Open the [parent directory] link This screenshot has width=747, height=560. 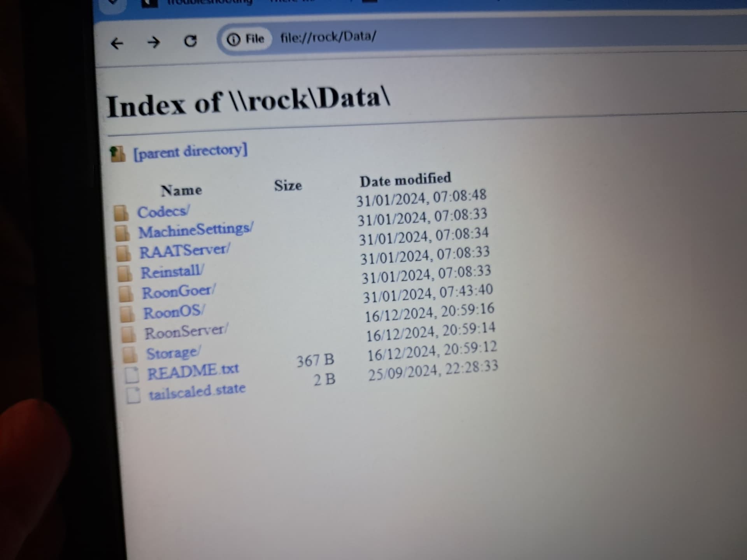point(190,151)
